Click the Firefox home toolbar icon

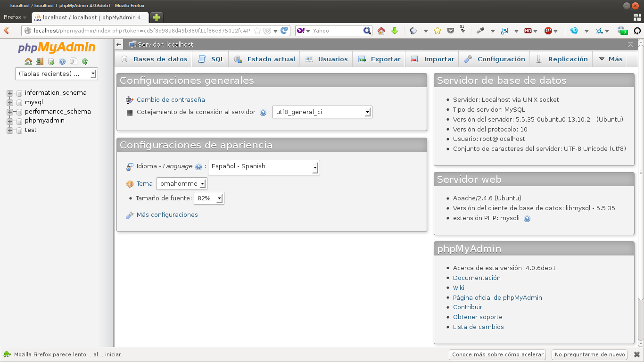click(381, 31)
